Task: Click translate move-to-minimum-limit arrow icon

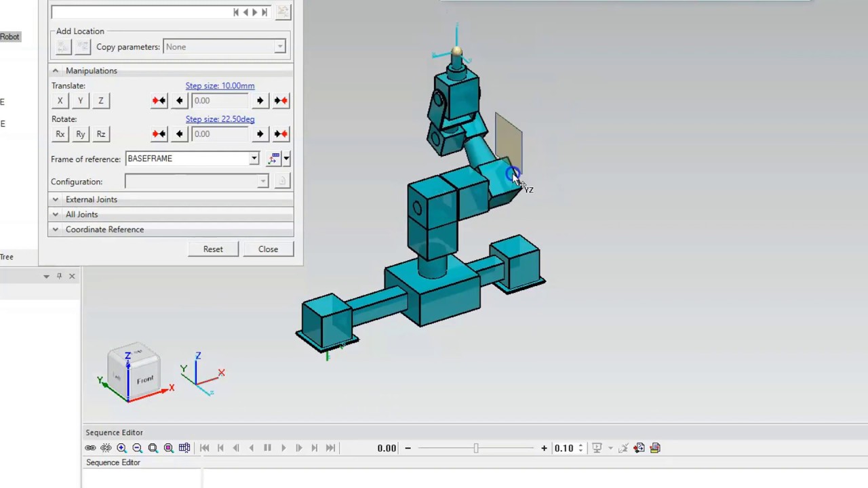Action: coord(159,101)
